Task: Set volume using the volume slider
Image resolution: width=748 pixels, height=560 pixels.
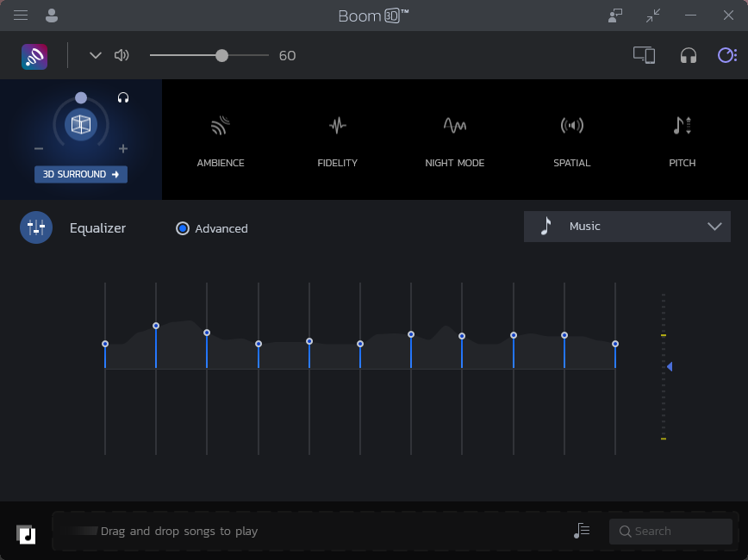Action: pos(209,55)
